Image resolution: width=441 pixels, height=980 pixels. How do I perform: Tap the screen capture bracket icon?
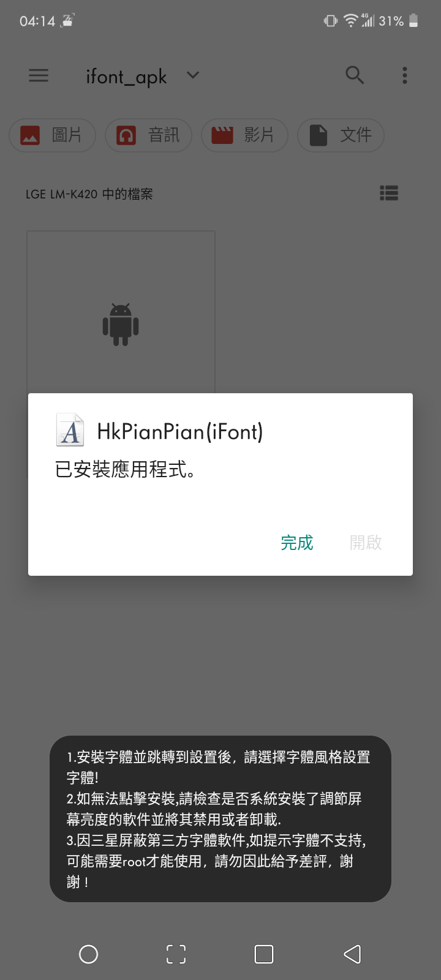coord(176,954)
